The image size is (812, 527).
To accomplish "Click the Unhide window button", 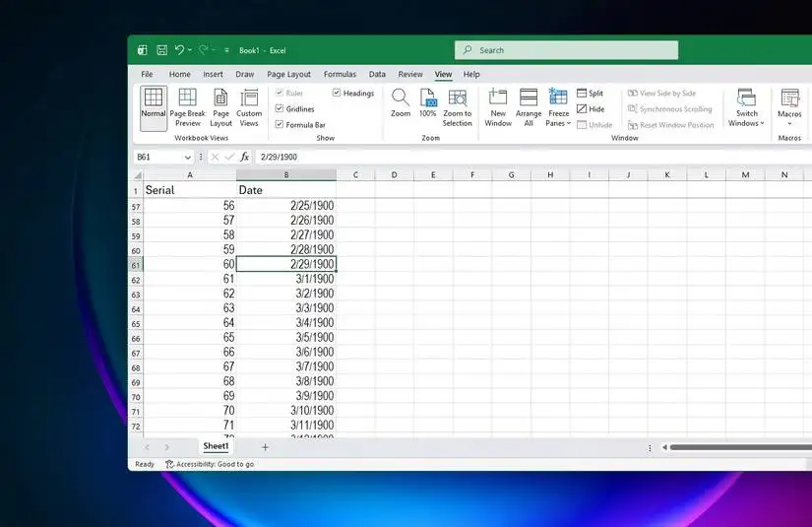I will point(594,125).
